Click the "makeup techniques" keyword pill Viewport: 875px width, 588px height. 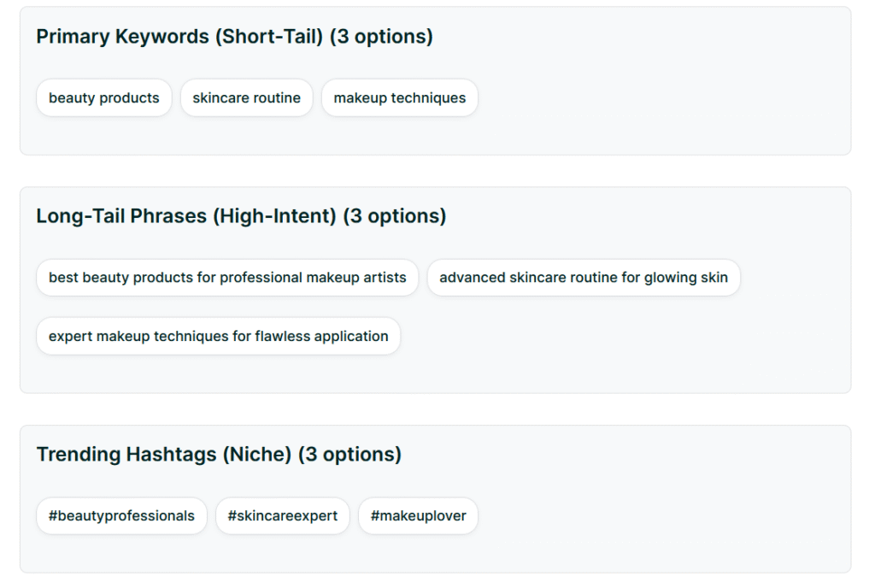click(x=399, y=97)
